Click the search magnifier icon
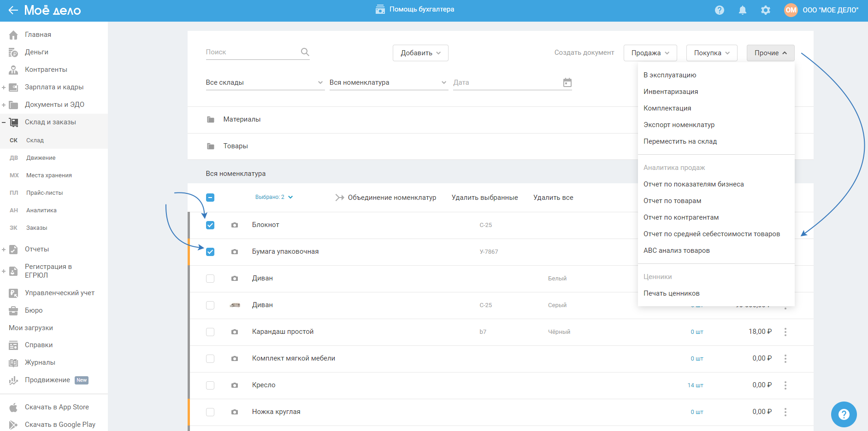Viewport: 868px width, 431px height. point(305,52)
